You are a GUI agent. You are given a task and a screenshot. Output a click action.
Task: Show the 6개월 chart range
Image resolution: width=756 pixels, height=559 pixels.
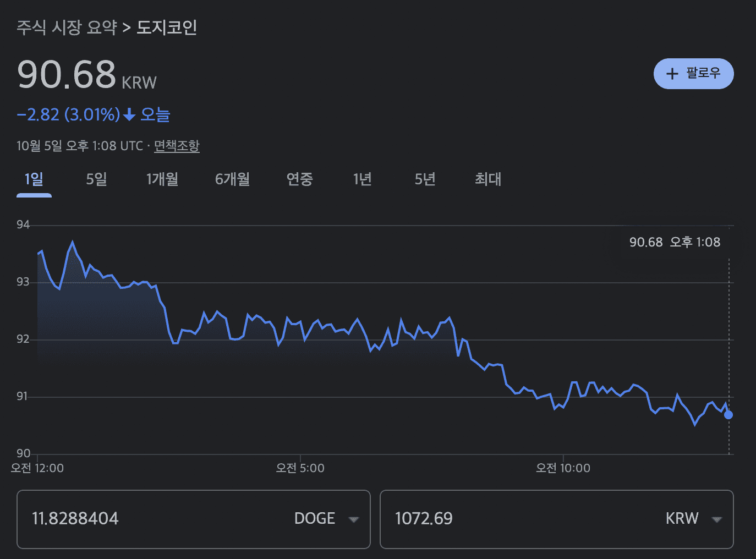pyautogui.click(x=232, y=179)
